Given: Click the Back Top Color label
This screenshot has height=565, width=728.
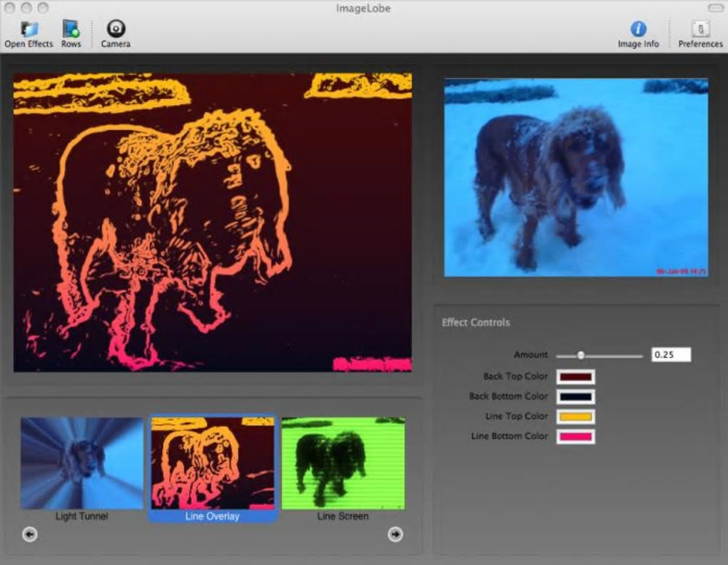Looking at the screenshot, I should (515, 376).
